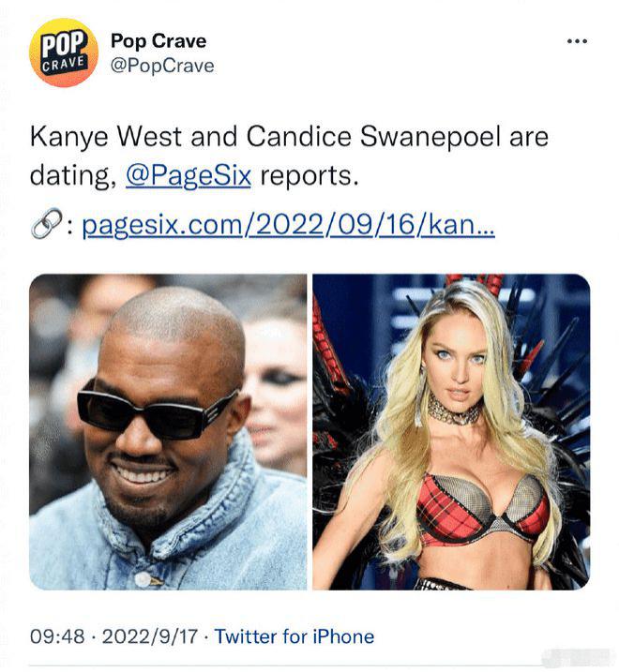Select the Pop Crave display name
Screen dimensions: 619x672
tap(159, 40)
